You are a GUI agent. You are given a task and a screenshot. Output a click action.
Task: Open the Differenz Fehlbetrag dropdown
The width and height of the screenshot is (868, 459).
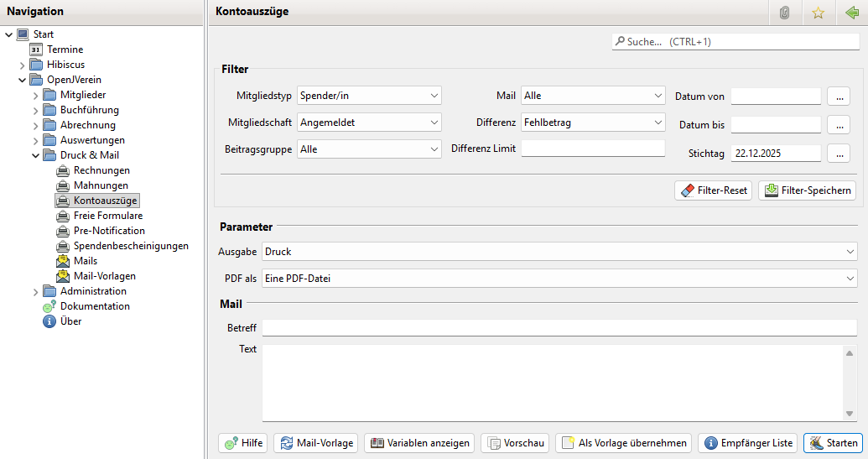pyautogui.click(x=593, y=123)
